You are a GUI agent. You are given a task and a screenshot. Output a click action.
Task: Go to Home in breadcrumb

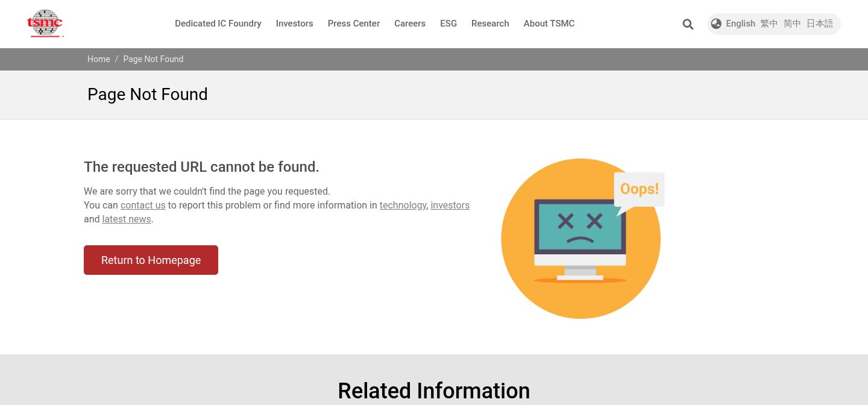(x=98, y=59)
